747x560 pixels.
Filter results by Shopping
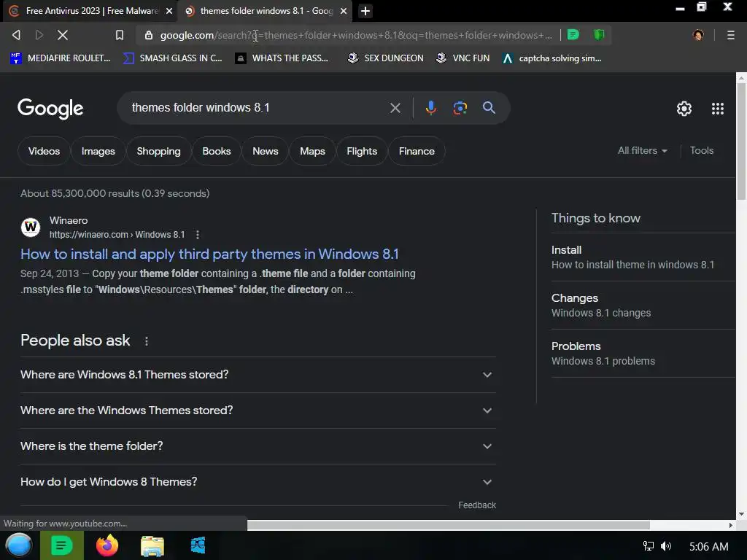(158, 151)
